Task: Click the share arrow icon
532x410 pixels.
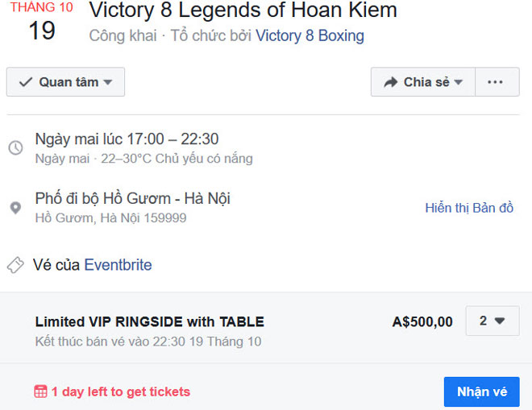Action: pyautogui.click(x=391, y=82)
